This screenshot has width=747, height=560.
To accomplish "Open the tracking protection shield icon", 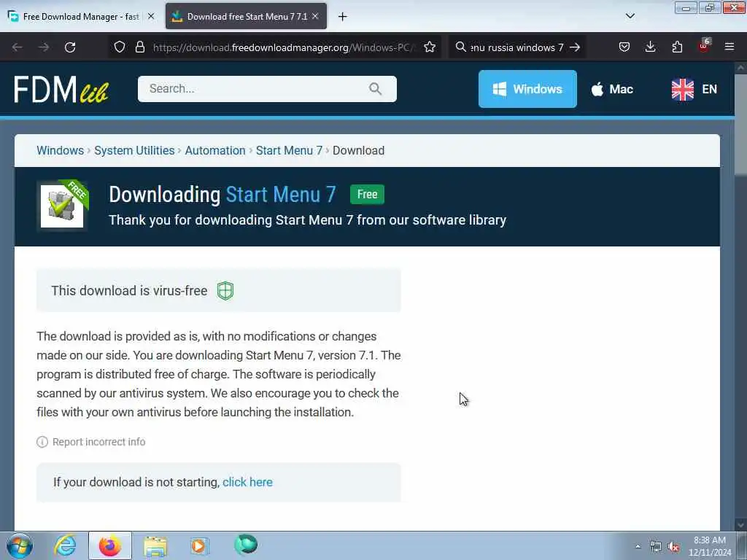I will (120, 47).
